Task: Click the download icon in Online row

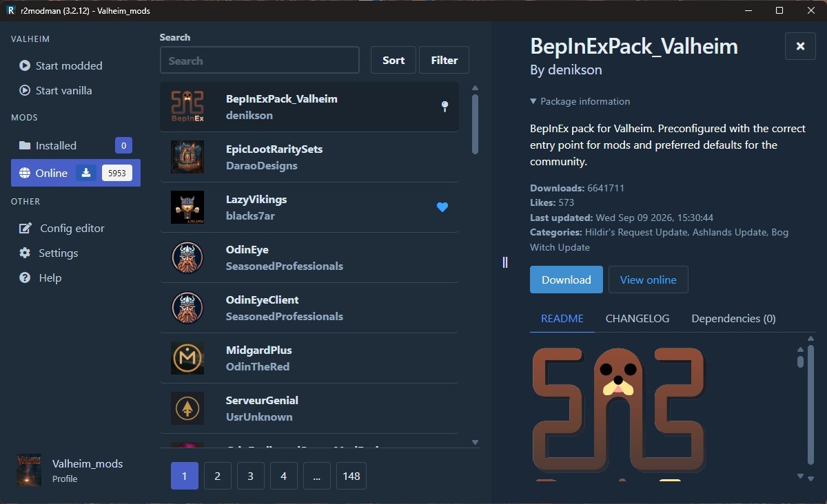Action: pyautogui.click(x=86, y=173)
